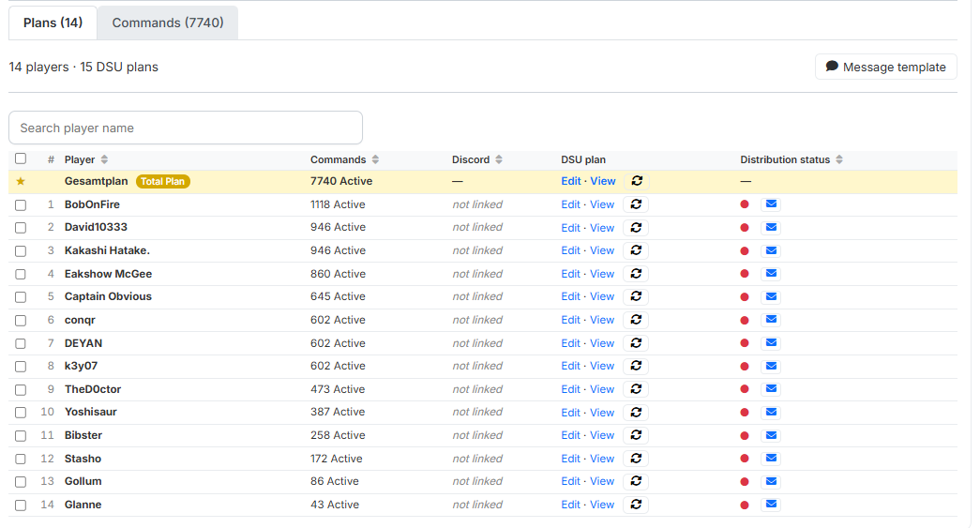The image size is (980, 528).
Task: Switch to the Plans (14) tab
Action: click(53, 23)
